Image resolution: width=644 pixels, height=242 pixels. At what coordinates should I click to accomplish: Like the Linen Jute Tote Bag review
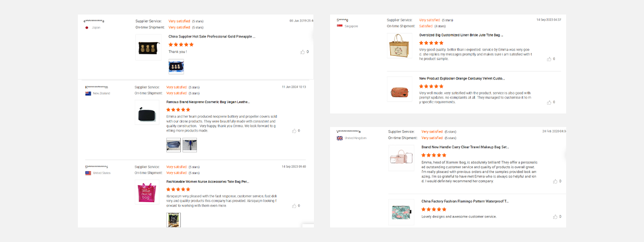tap(549, 59)
